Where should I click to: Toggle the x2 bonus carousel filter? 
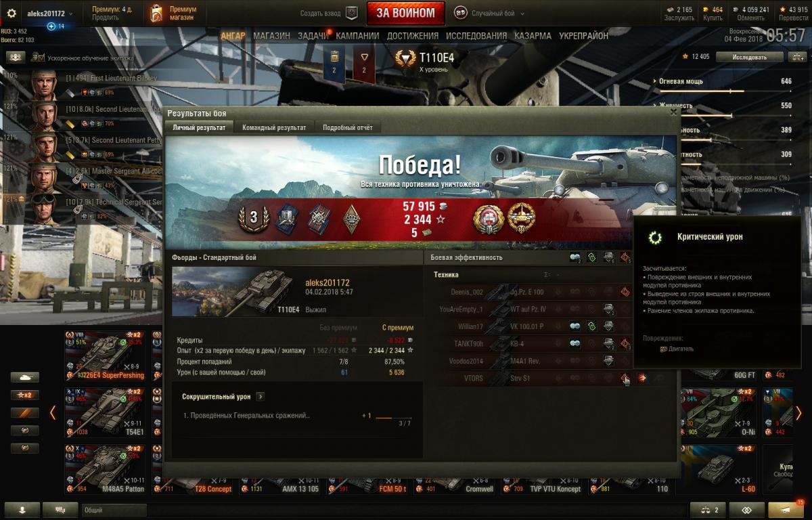point(24,395)
